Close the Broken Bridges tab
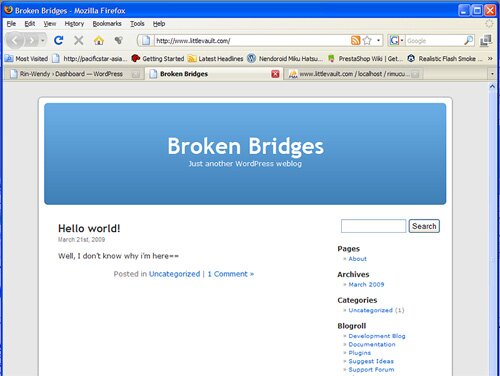 pyautogui.click(x=275, y=74)
